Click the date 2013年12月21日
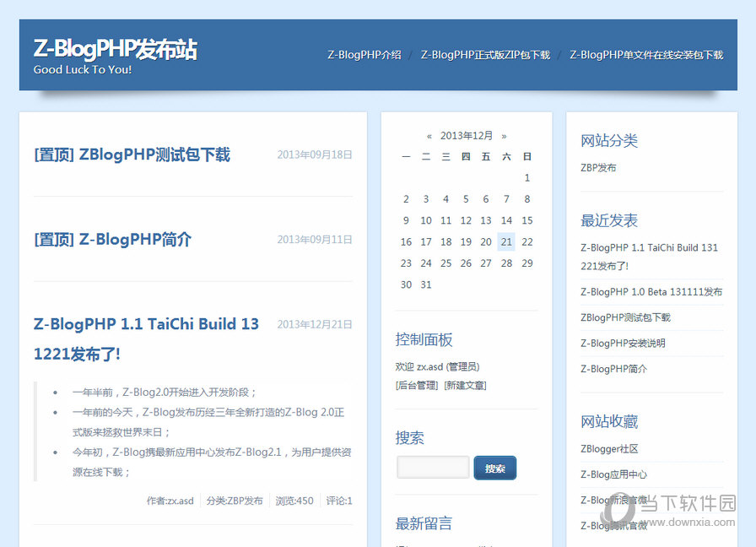 (315, 325)
